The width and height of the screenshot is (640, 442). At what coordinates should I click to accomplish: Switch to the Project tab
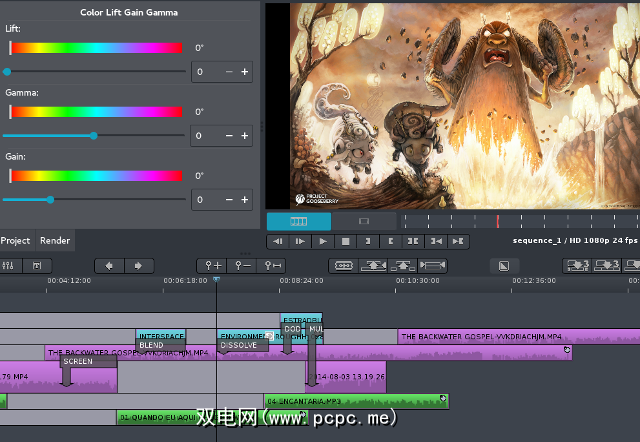[x=16, y=241]
